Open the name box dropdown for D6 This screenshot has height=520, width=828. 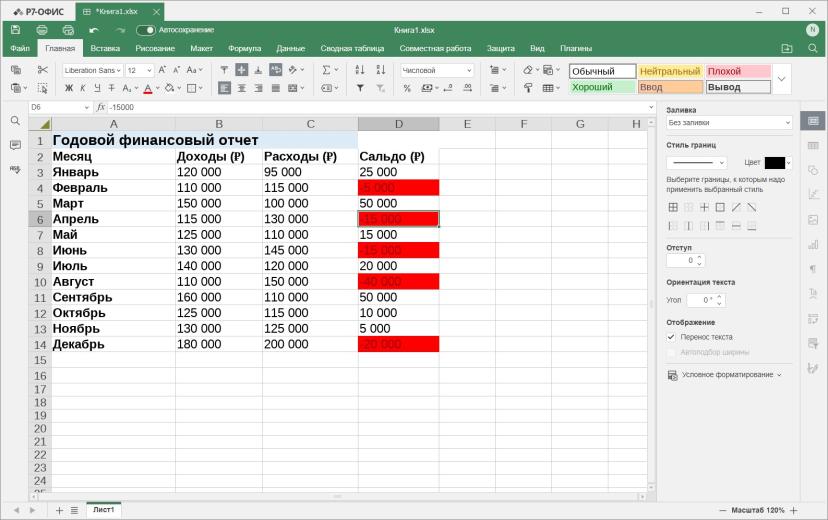pyautogui.click(x=87, y=107)
